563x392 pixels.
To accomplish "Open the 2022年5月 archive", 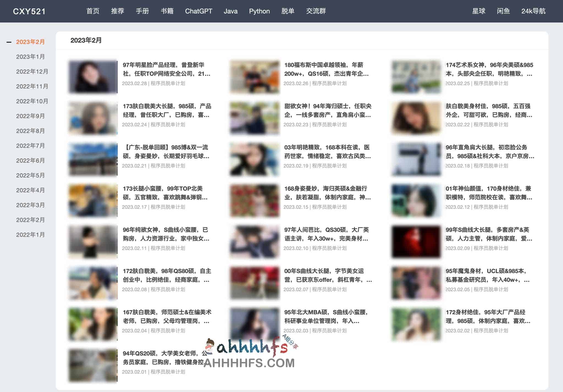I will [31, 176].
